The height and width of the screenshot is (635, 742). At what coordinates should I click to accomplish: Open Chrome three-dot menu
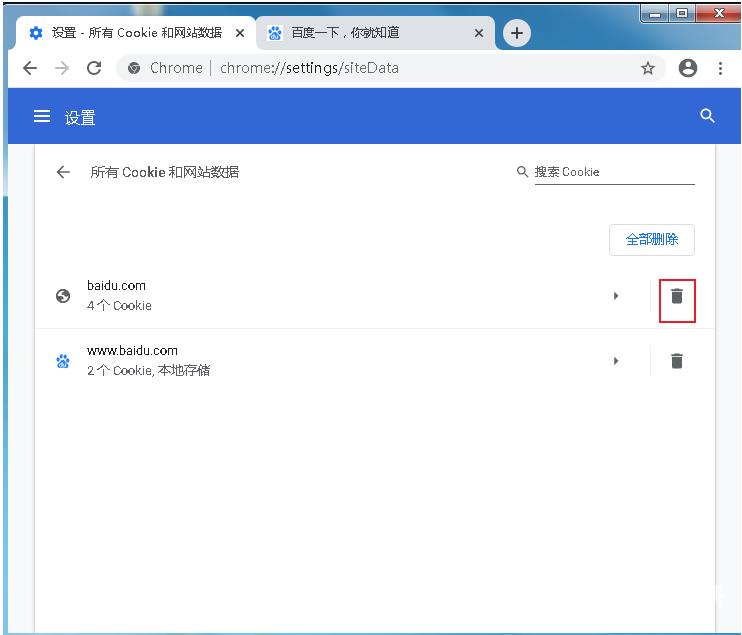(720, 68)
